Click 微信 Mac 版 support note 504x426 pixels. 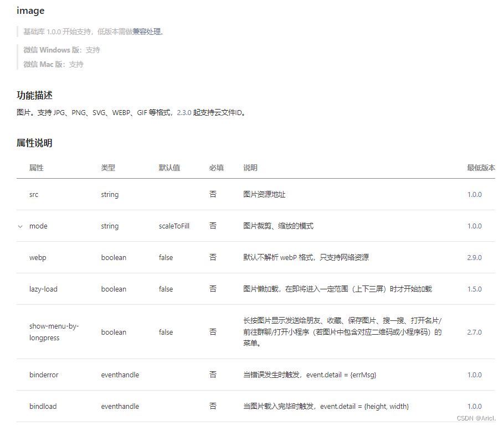tap(53, 65)
